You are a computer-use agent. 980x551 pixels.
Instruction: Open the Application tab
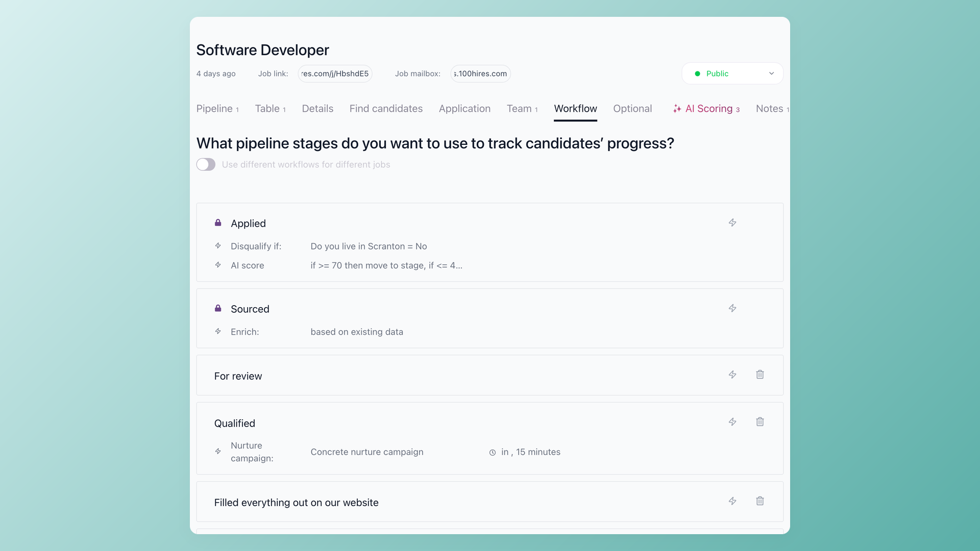(x=464, y=109)
